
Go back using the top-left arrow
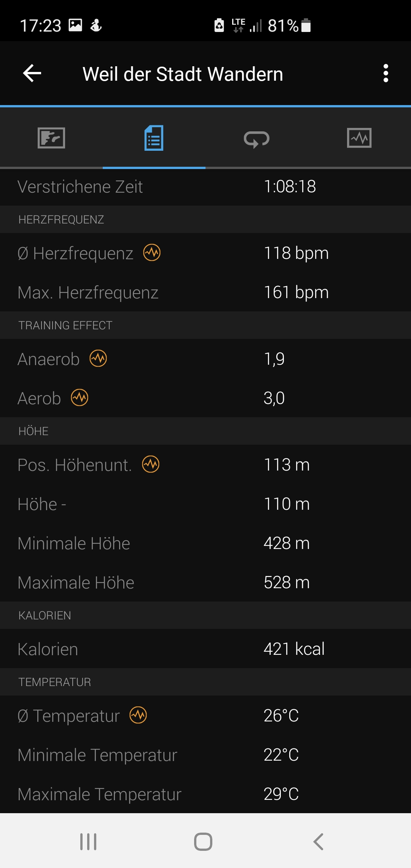click(32, 73)
